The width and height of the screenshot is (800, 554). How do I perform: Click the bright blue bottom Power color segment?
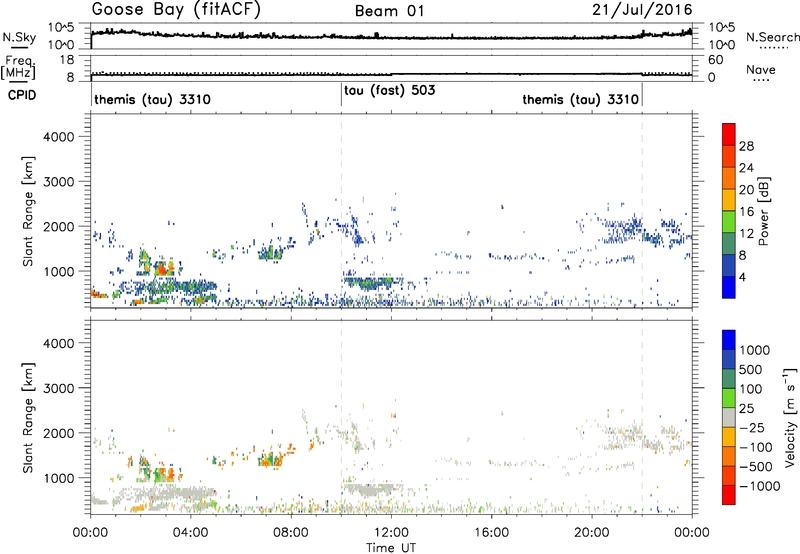pyautogui.click(x=729, y=287)
